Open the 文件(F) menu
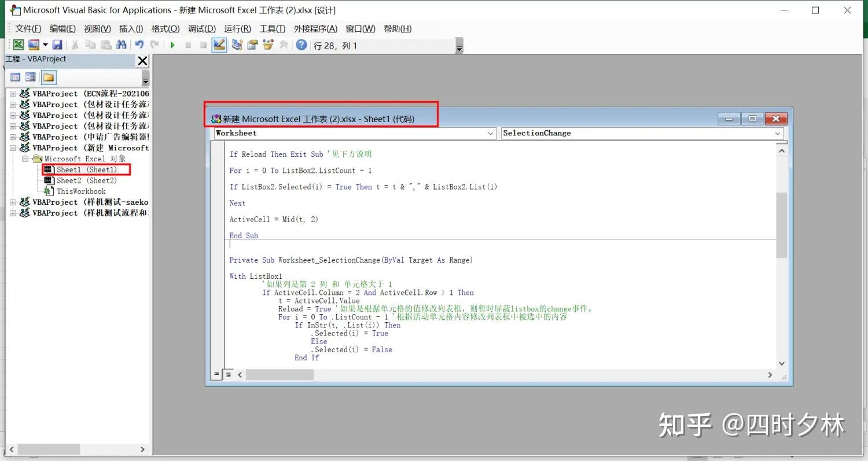868x461 pixels. (x=28, y=28)
